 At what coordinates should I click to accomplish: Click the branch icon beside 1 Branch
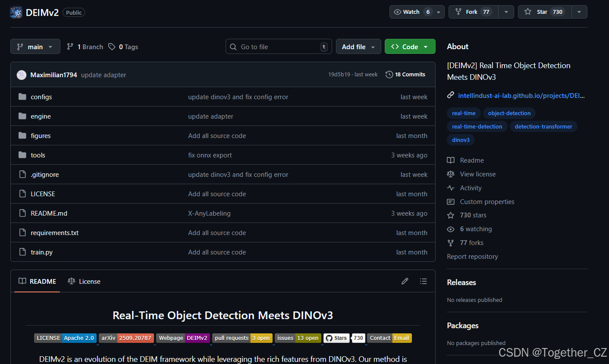click(x=70, y=47)
